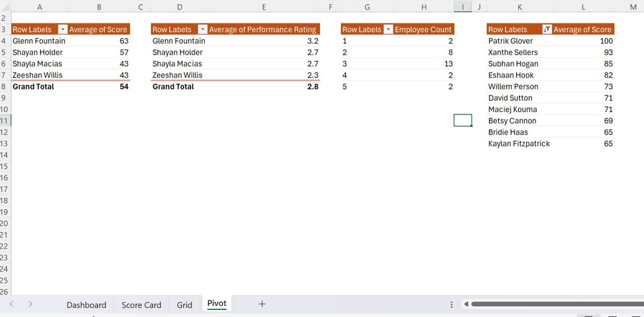Open the Grid sheet tab
Image resolution: width=644 pixels, height=317 pixels.
pyautogui.click(x=184, y=304)
